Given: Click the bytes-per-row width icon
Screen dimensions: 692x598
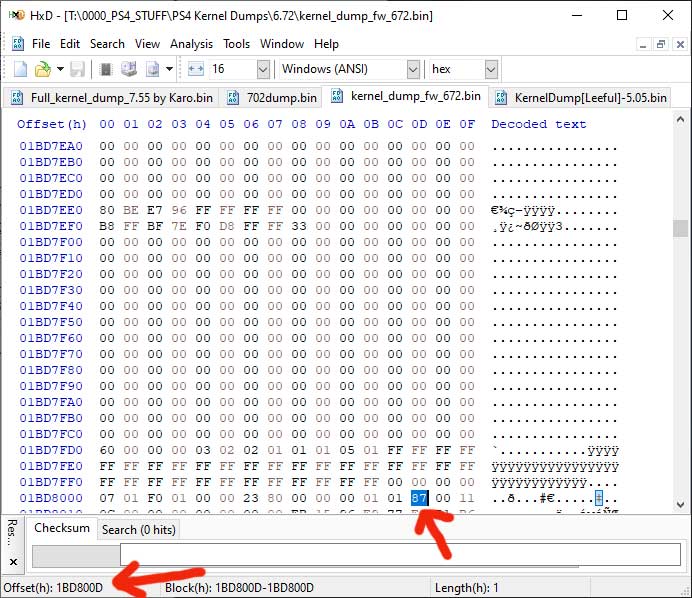Looking at the screenshot, I should click(x=196, y=69).
